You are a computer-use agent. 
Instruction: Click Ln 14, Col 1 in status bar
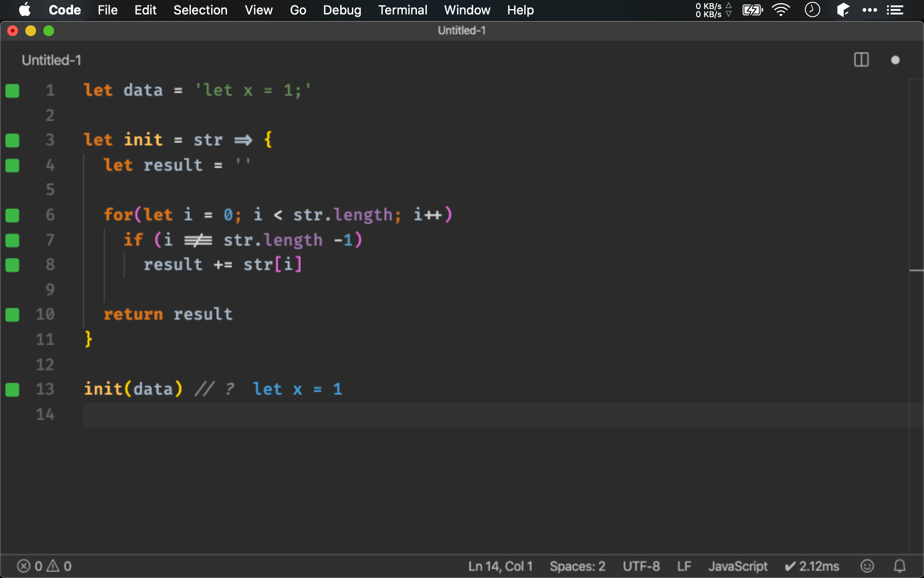500,566
